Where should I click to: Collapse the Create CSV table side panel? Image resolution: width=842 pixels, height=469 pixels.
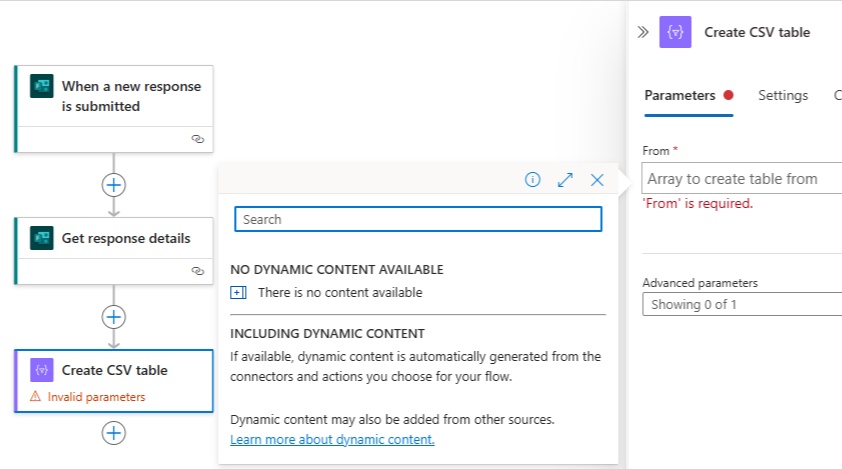click(643, 32)
